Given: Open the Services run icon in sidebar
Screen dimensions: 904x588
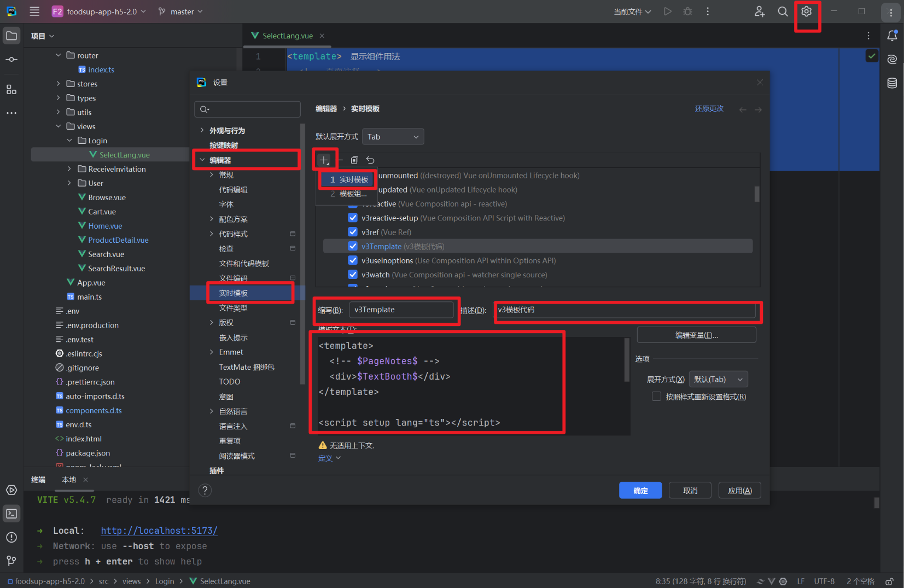Looking at the screenshot, I should pyautogui.click(x=11, y=490).
